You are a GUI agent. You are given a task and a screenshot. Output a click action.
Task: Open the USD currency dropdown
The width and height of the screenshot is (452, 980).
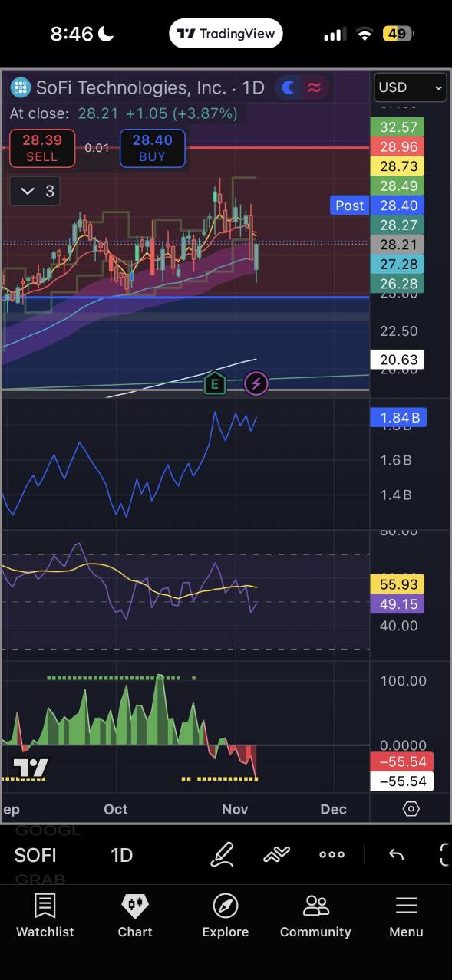410,87
